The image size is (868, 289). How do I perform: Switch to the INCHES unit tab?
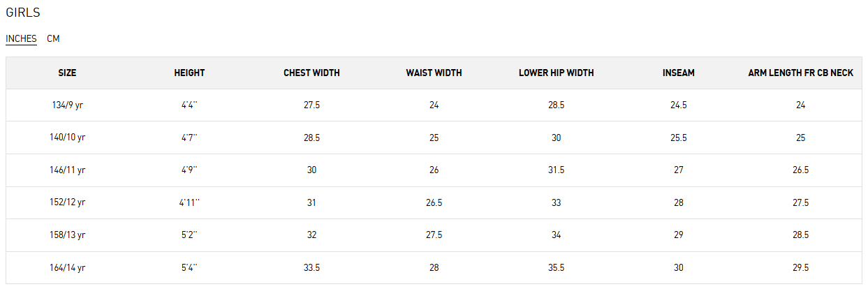coord(21,39)
